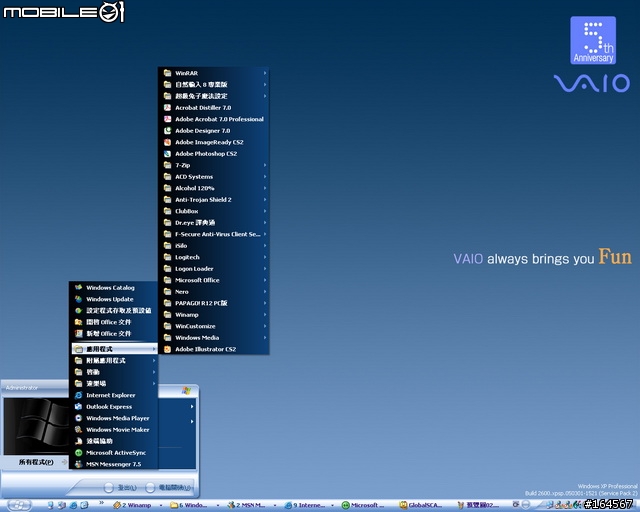The width and height of the screenshot is (640, 512).
Task: Launch Windows Update
Action: 114,299
